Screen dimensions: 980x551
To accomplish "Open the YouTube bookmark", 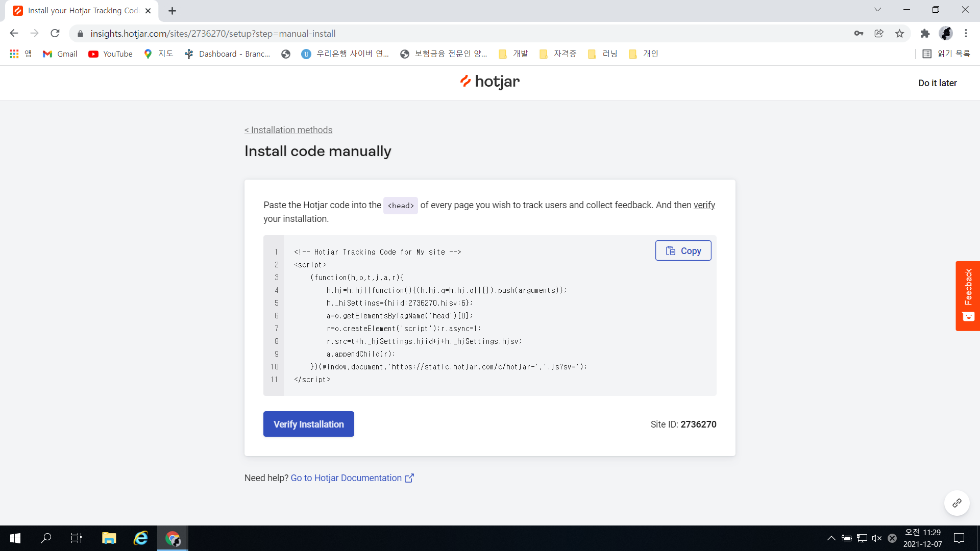I will (110, 54).
